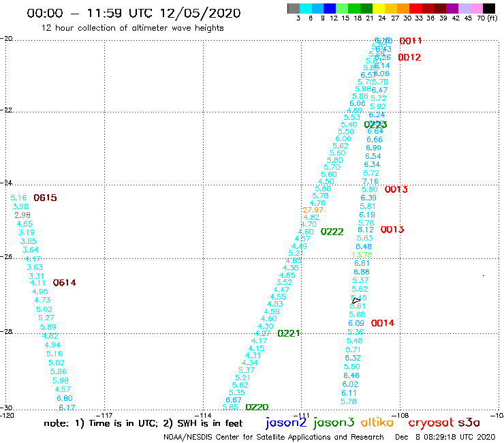Click the yellow 24 ft legend swatch

pos(379,9)
